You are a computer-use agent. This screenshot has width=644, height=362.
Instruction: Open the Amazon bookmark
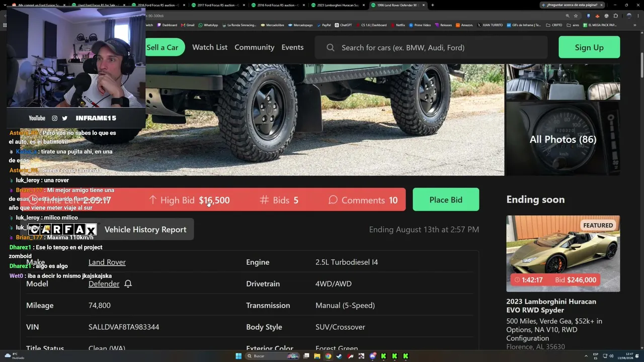tap(464, 25)
